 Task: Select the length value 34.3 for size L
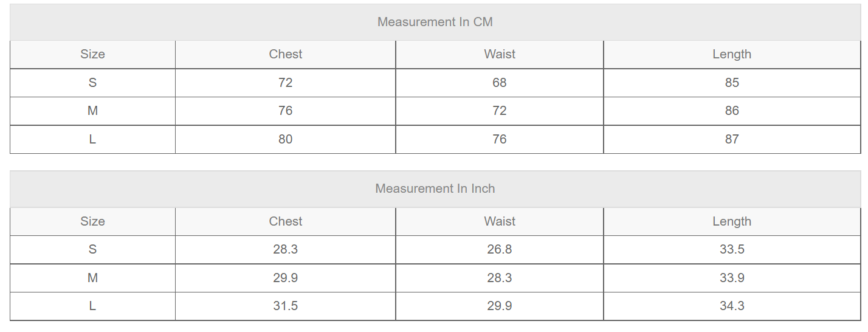731,306
